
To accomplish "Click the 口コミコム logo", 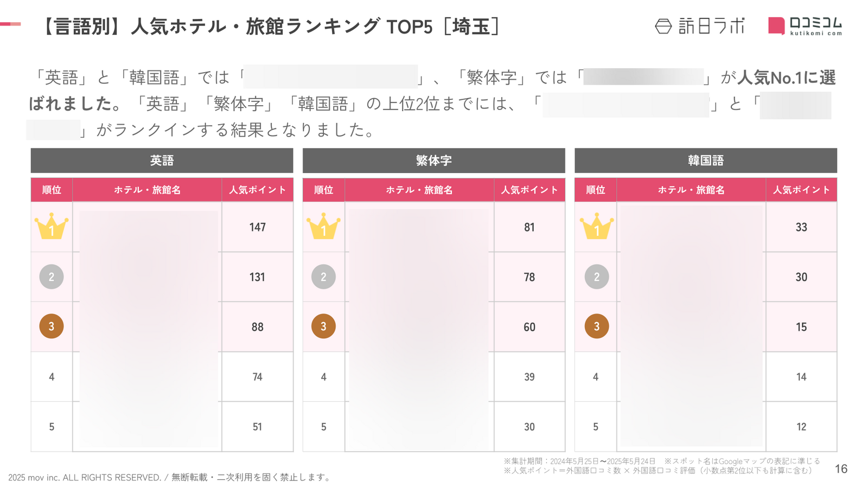I will tap(805, 25).
